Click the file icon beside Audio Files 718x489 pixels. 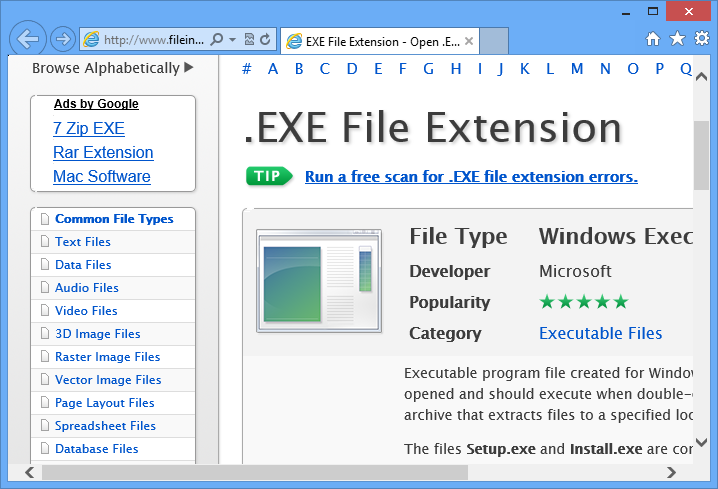45,287
